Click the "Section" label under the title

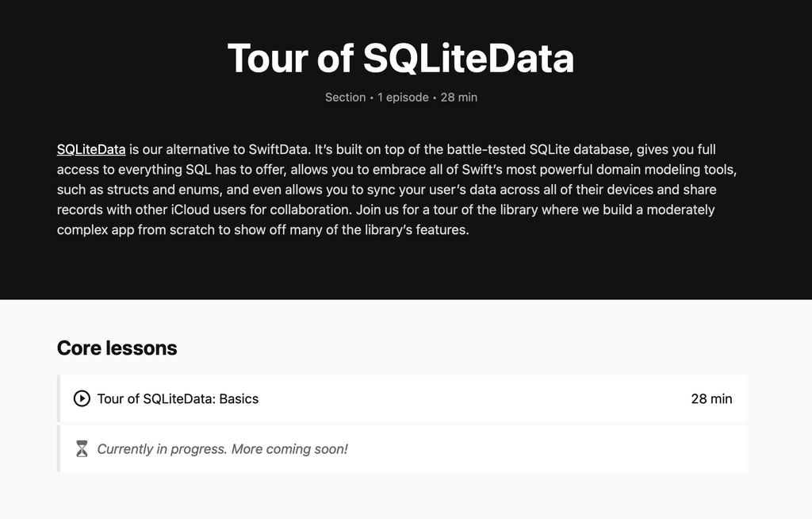[345, 98]
